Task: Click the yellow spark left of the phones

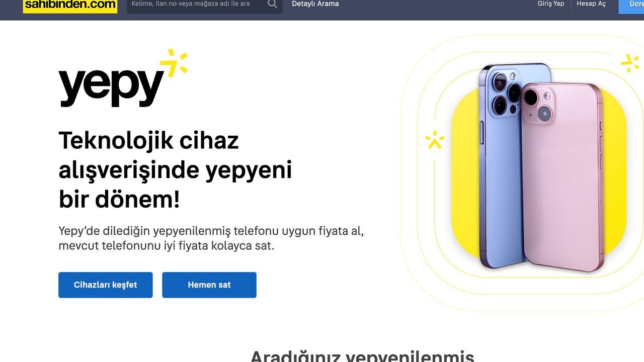Action: 434,140
